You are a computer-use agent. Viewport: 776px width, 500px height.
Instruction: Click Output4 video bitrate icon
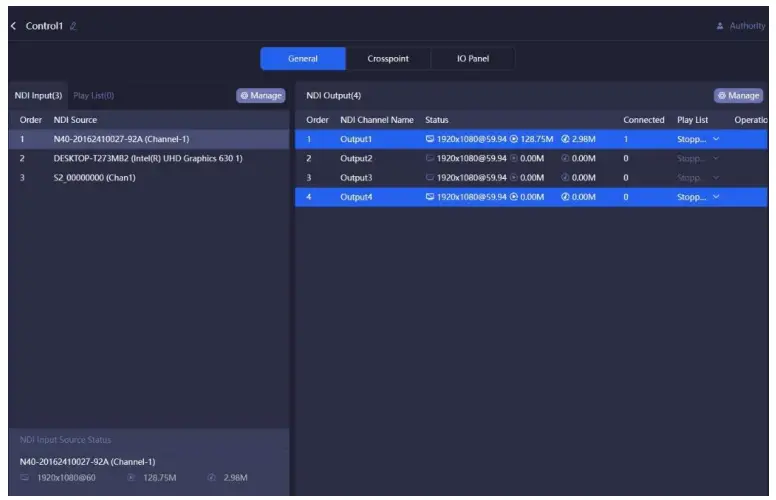pos(514,197)
